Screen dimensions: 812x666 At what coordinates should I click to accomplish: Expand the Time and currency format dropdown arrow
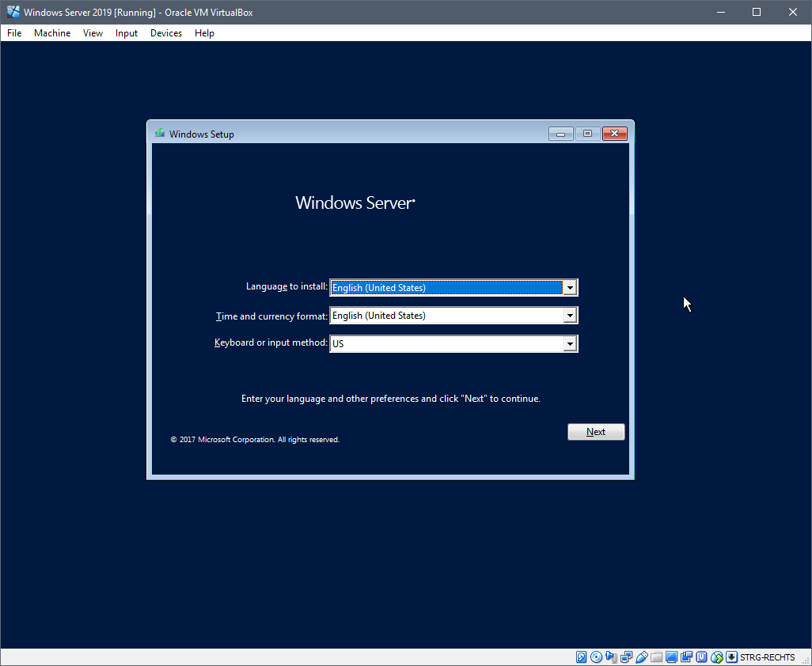pos(570,316)
